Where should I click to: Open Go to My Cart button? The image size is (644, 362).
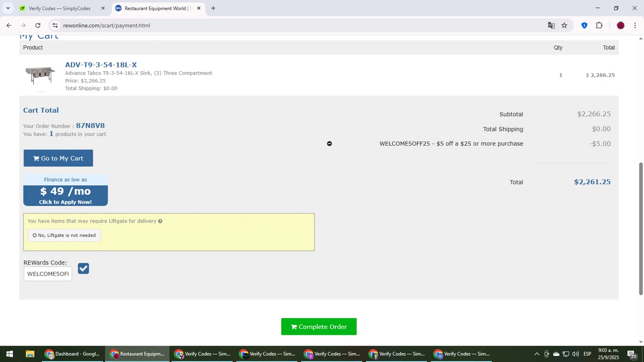pos(58,158)
